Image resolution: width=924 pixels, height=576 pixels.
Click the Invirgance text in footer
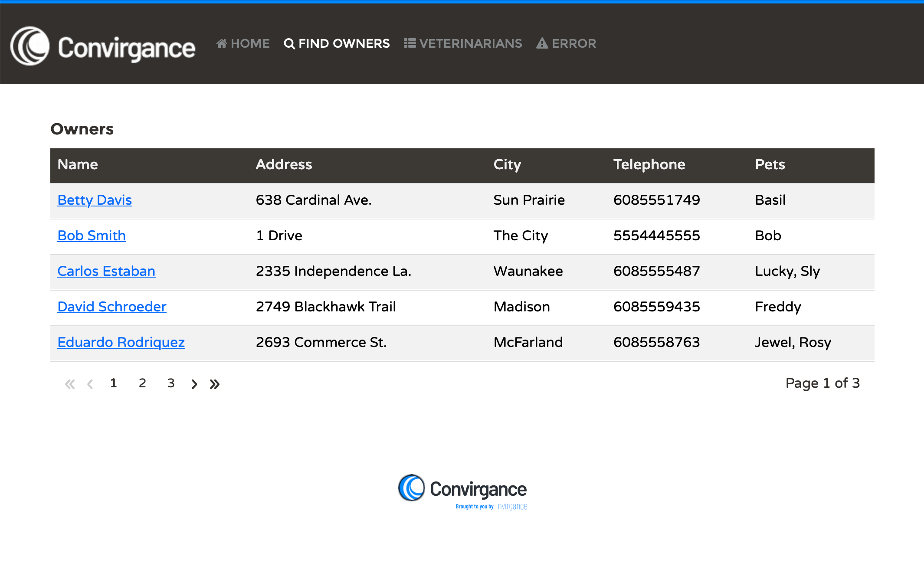511,507
